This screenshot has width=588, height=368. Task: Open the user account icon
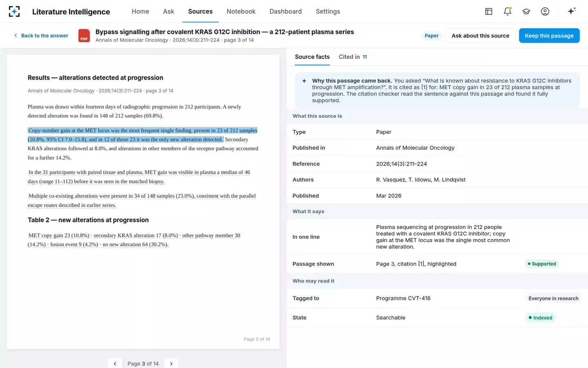[545, 11]
